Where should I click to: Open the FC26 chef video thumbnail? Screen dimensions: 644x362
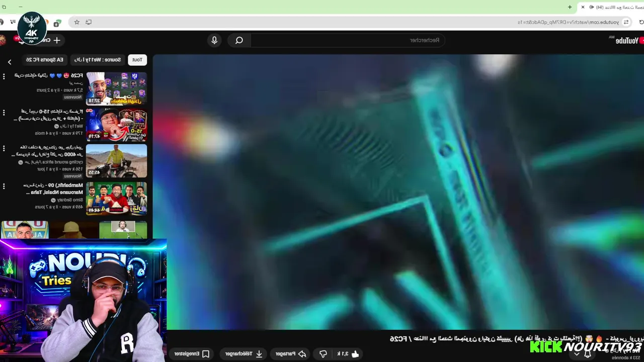116,88
